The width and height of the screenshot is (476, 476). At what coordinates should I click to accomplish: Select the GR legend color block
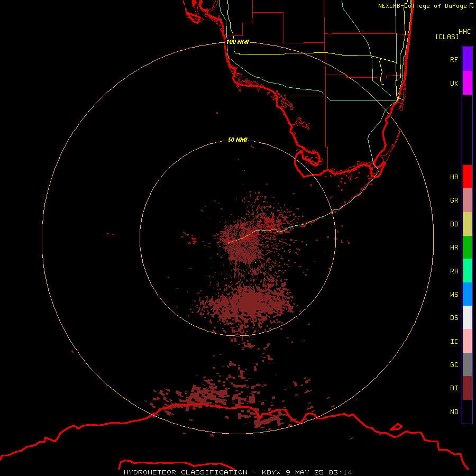coord(467,200)
